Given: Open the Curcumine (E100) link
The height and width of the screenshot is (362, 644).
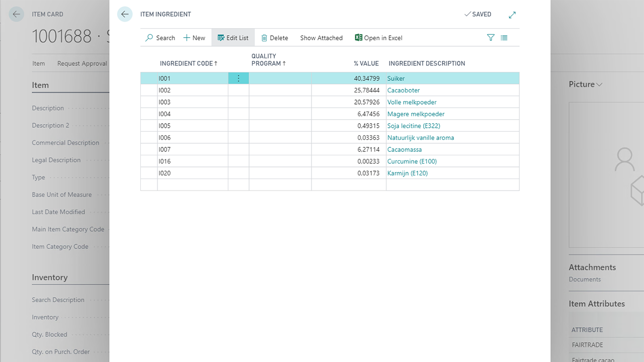Looking at the screenshot, I should [412, 161].
